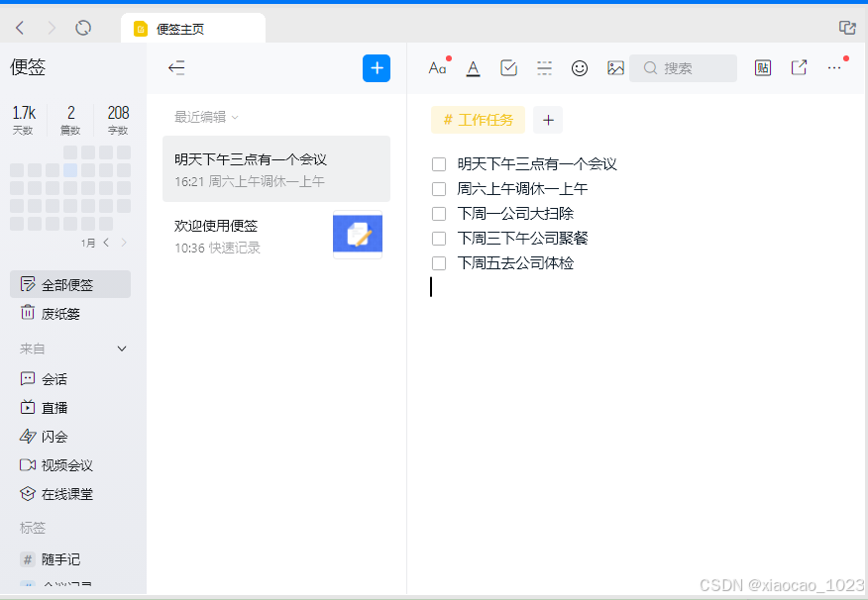Click the # icon beside 随手记
The image size is (868, 600).
[28, 559]
